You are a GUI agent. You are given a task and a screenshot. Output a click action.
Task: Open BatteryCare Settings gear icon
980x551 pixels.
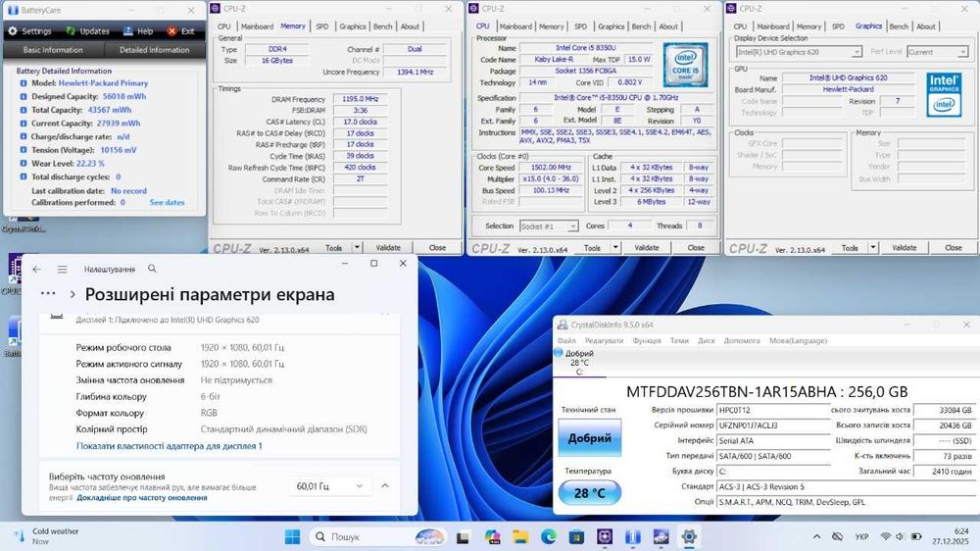tap(13, 30)
